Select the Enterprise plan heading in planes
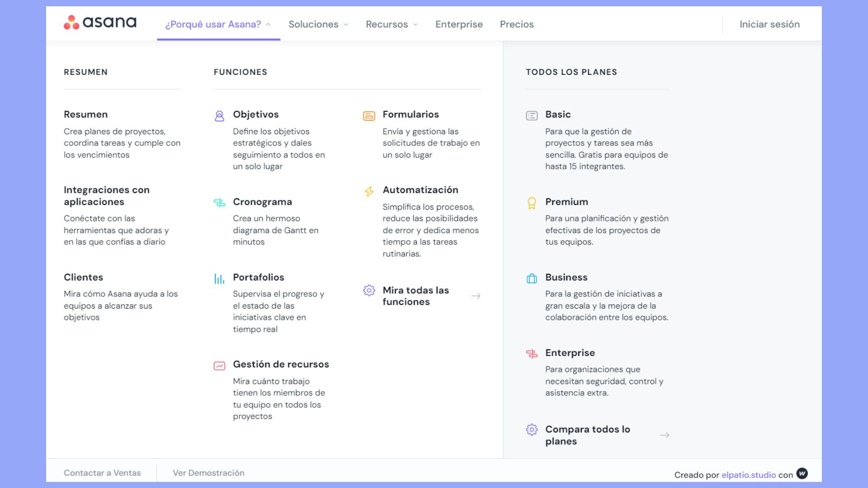 [x=570, y=352]
